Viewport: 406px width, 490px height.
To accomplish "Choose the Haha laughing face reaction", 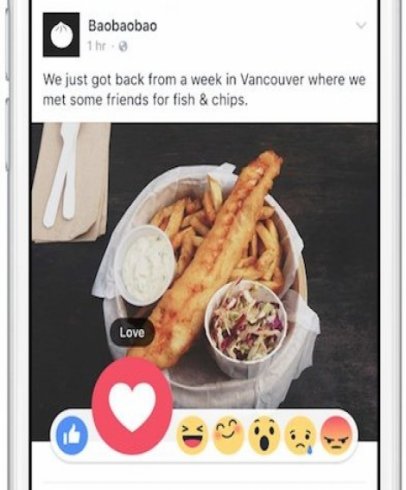I will pyautogui.click(x=191, y=435).
